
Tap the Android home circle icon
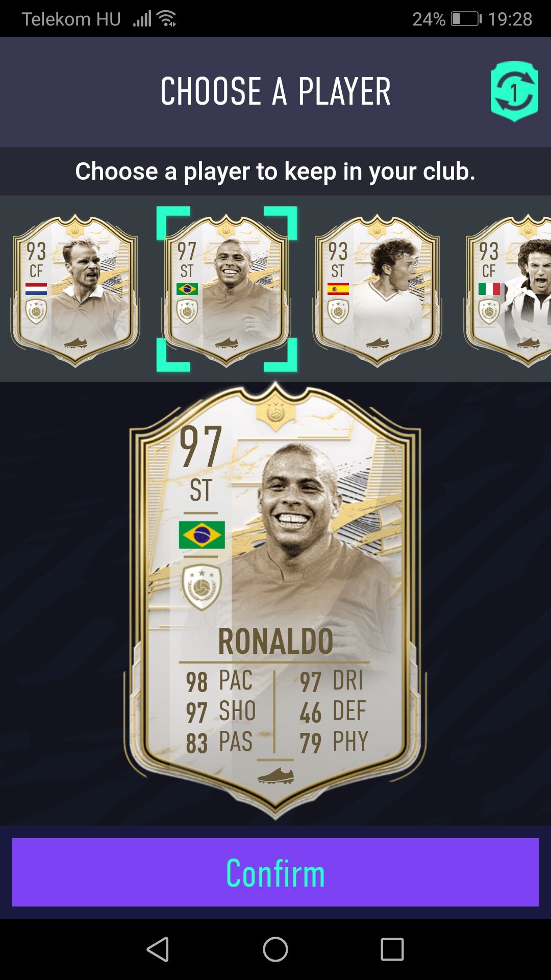pyautogui.click(x=275, y=949)
